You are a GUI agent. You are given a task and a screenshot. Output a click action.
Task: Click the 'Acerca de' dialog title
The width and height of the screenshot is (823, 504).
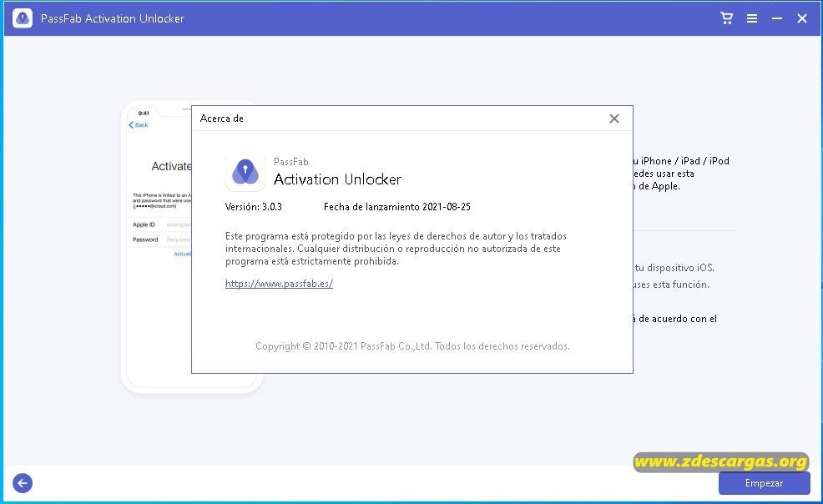(221, 118)
